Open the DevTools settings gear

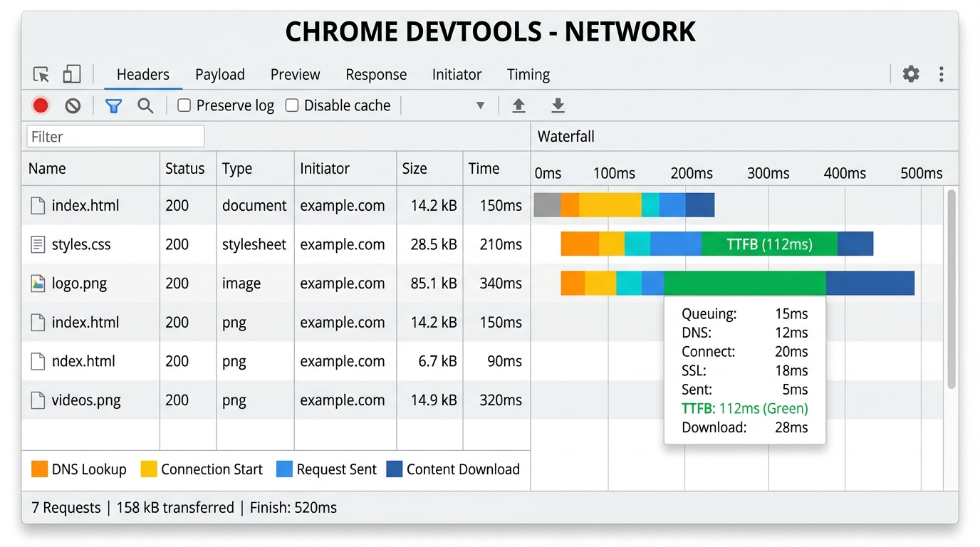[911, 74]
